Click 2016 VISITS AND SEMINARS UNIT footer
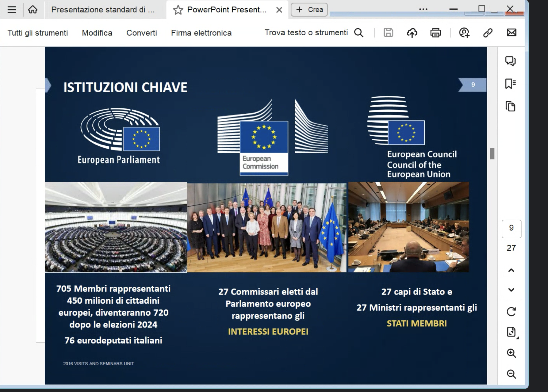The height and width of the screenshot is (392, 548). pos(99,364)
